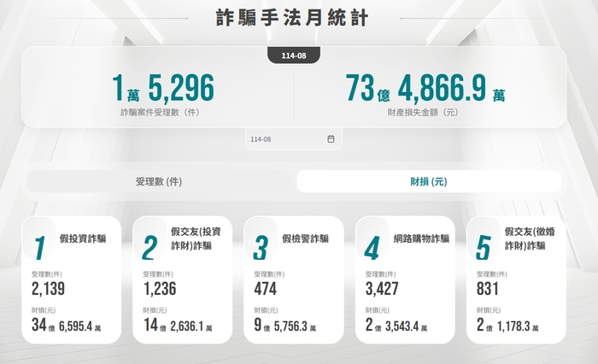This screenshot has height=364, width=598.
Task: Click the rank 2 number icon
Action: 149,248
